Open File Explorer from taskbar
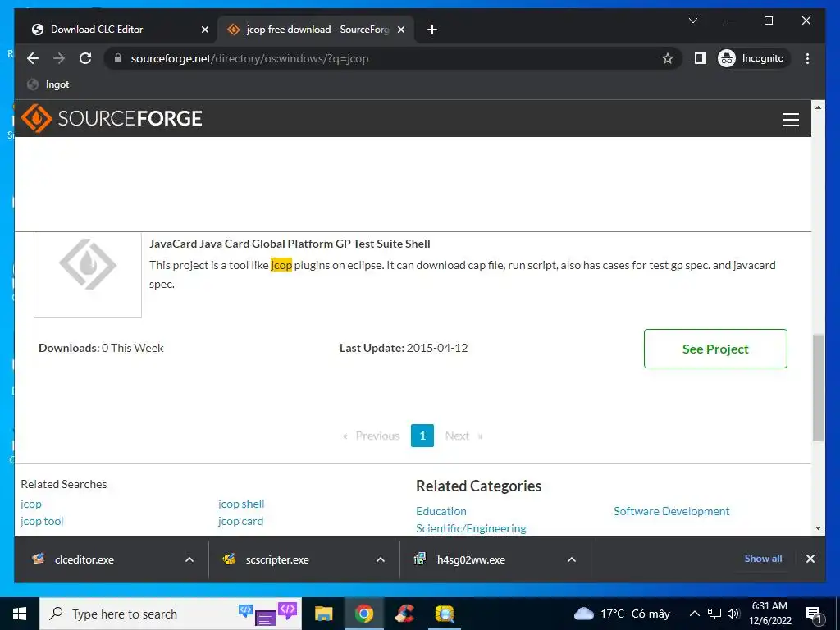Screen dimensions: 840x630 click(323, 614)
